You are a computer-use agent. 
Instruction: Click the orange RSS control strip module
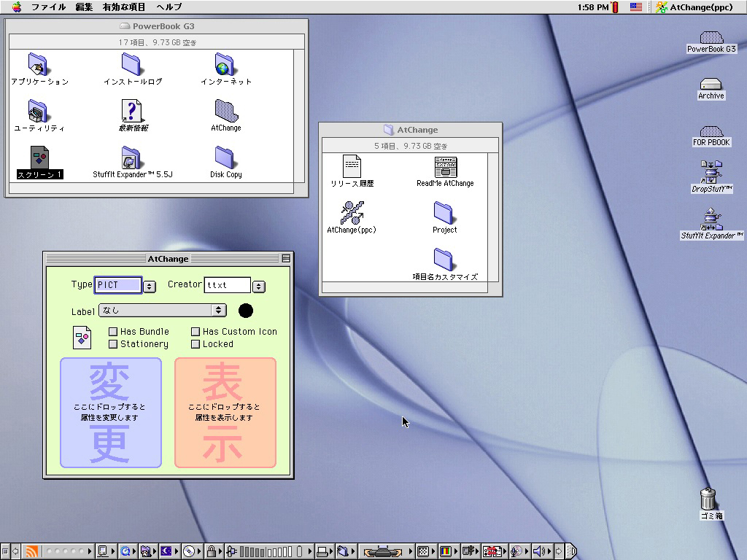[x=31, y=551]
